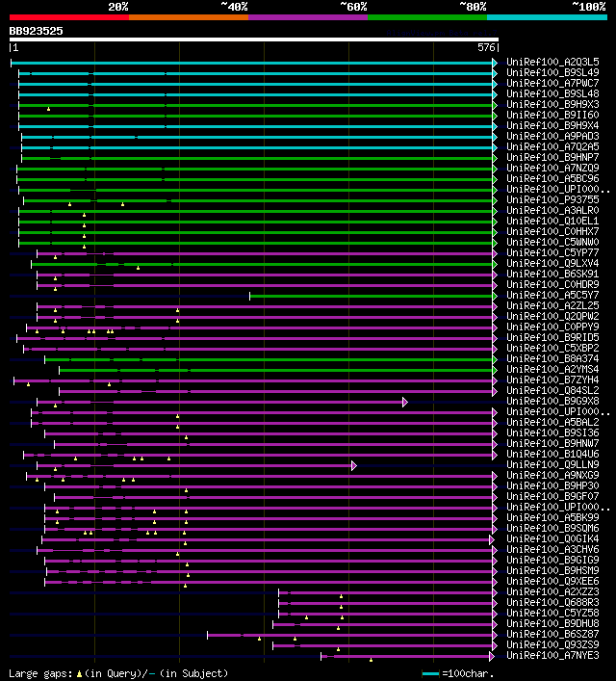Click the purple ~60% identity color bar
The image size is (616, 681).
308,17
